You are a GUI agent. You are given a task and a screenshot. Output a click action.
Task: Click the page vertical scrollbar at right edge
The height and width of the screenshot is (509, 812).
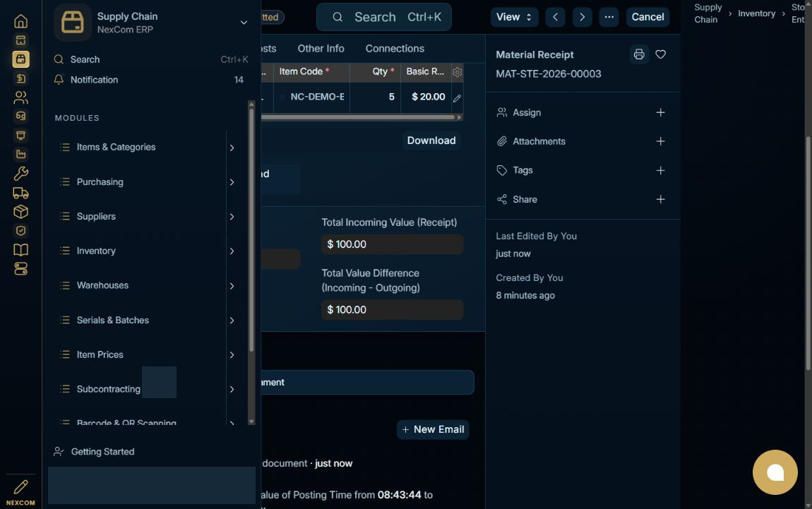point(808,253)
